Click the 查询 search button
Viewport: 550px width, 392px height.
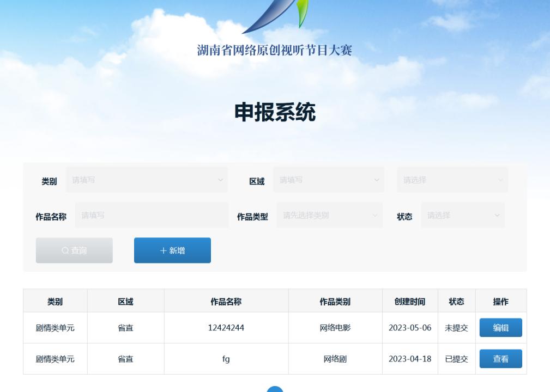coord(74,250)
